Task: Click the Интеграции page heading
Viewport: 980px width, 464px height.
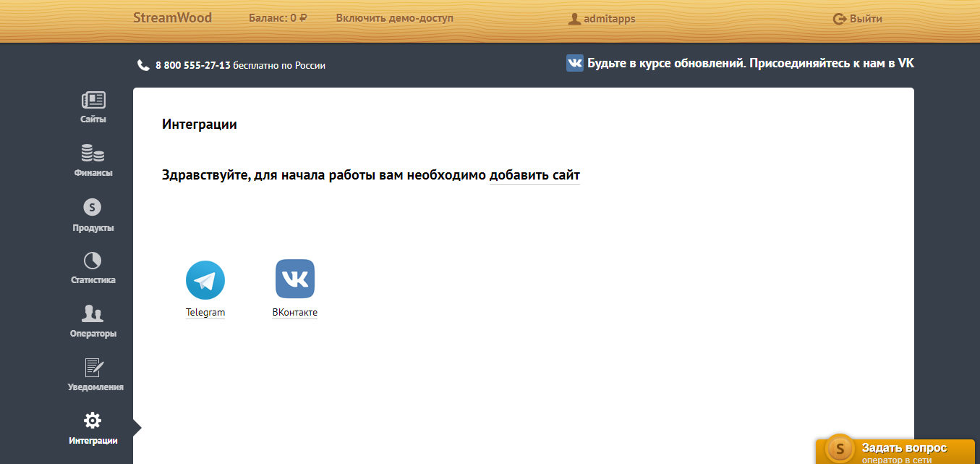Action: click(200, 125)
